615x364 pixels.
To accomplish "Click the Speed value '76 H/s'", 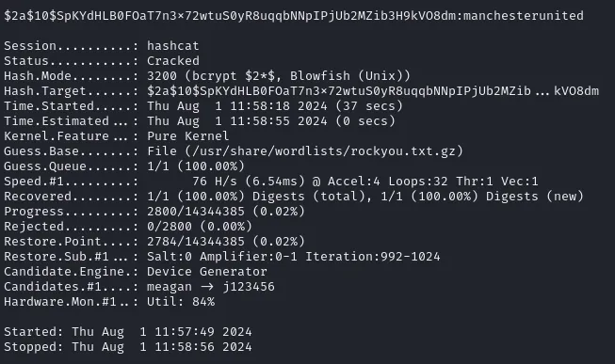I will tap(215, 181).
